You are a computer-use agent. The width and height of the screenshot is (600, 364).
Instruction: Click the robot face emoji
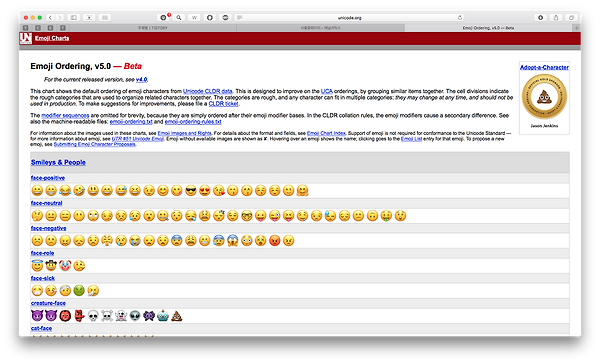pos(163,316)
